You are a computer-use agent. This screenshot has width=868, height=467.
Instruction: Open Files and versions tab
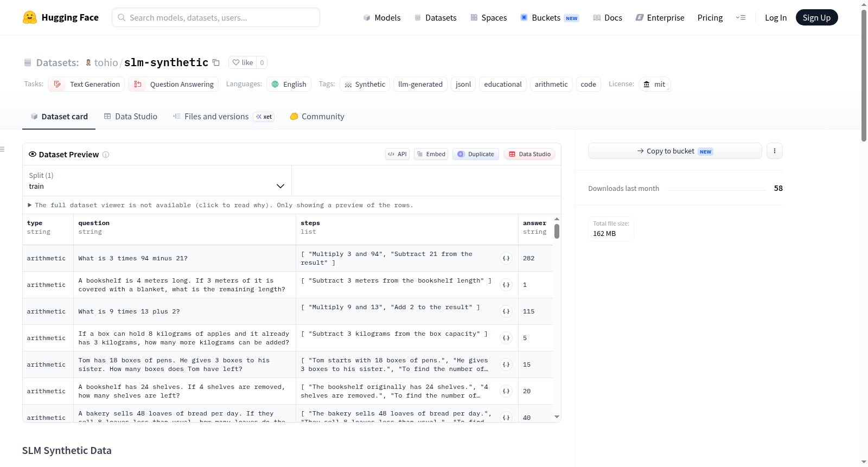[224, 117]
